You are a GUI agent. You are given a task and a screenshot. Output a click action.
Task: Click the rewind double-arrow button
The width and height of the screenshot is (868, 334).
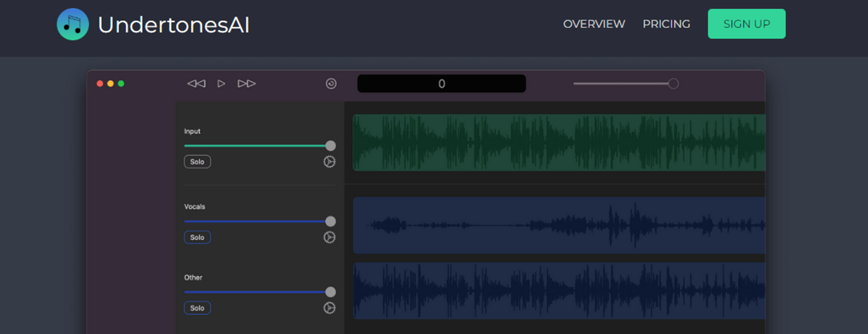pyautogui.click(x=196, y=83)
